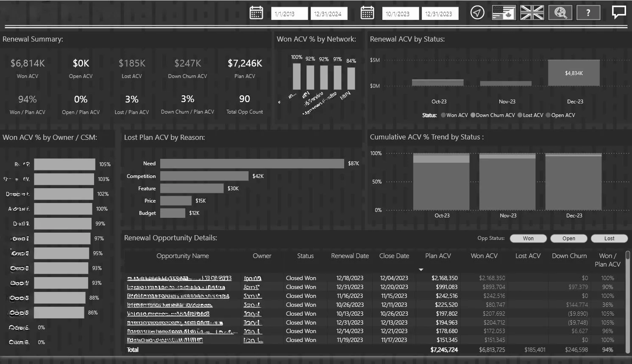Click the first calendar icon
Screen dimensions: 632x364
coord(256,13)
